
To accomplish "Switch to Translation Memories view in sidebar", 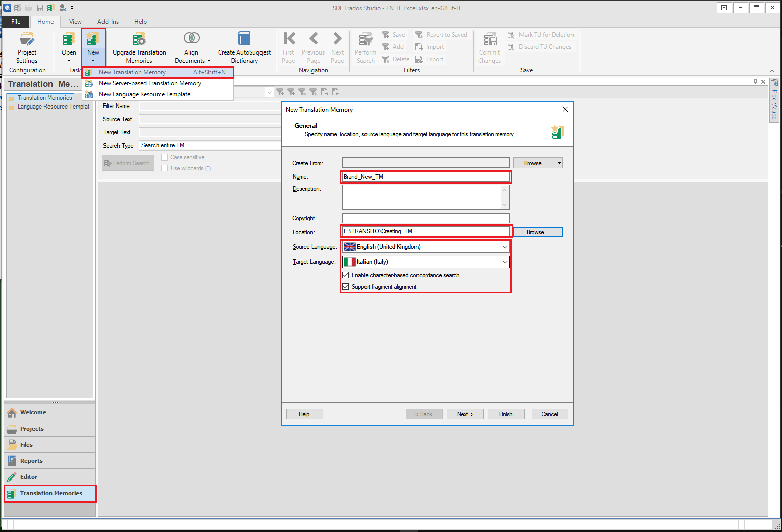I will 50,493.
